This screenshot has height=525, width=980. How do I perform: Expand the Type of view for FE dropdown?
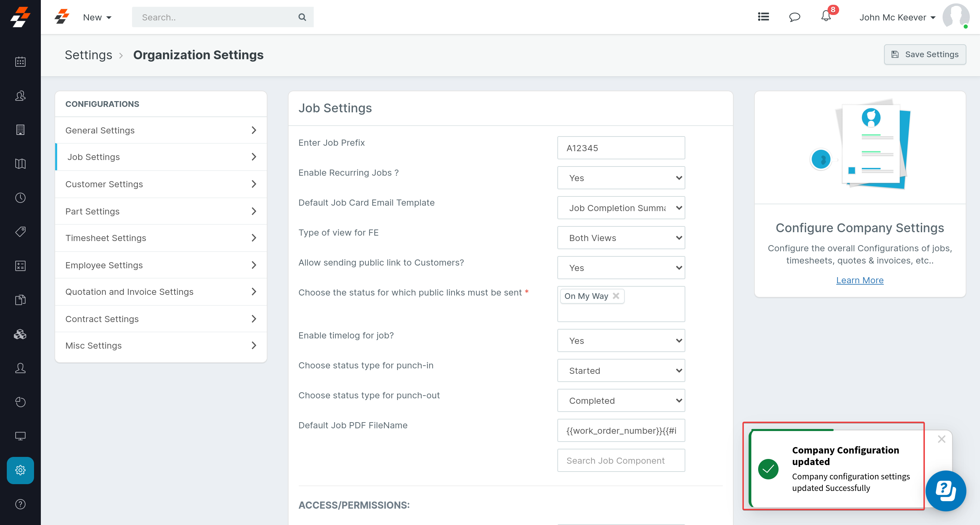621,238
